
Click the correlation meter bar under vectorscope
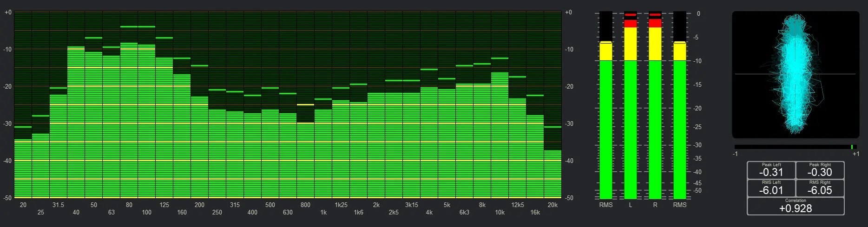[796, 147]
